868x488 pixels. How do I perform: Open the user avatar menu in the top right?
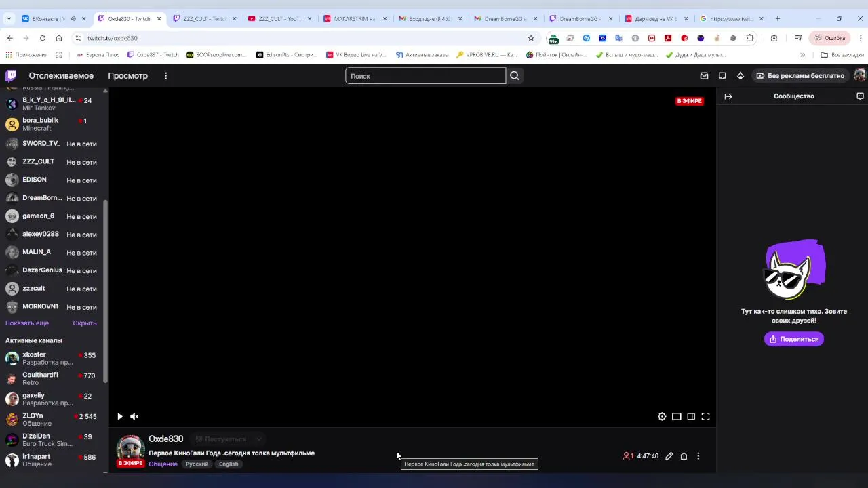pos(860,76)
